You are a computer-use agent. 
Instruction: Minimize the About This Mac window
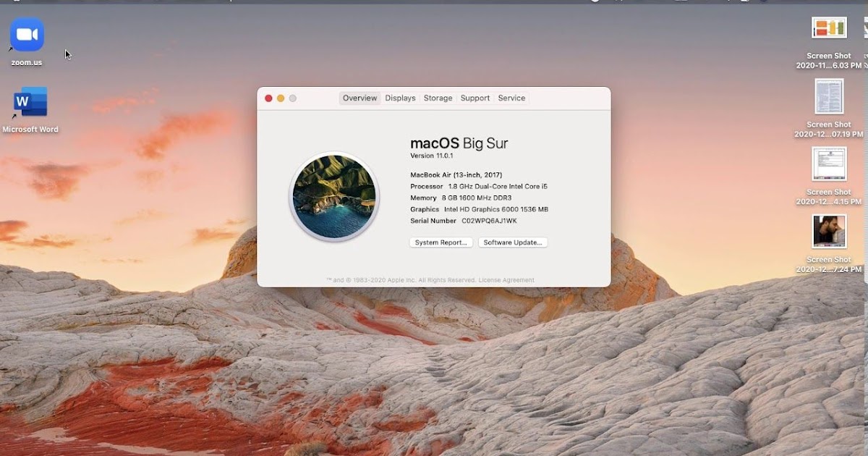point(281,98)
